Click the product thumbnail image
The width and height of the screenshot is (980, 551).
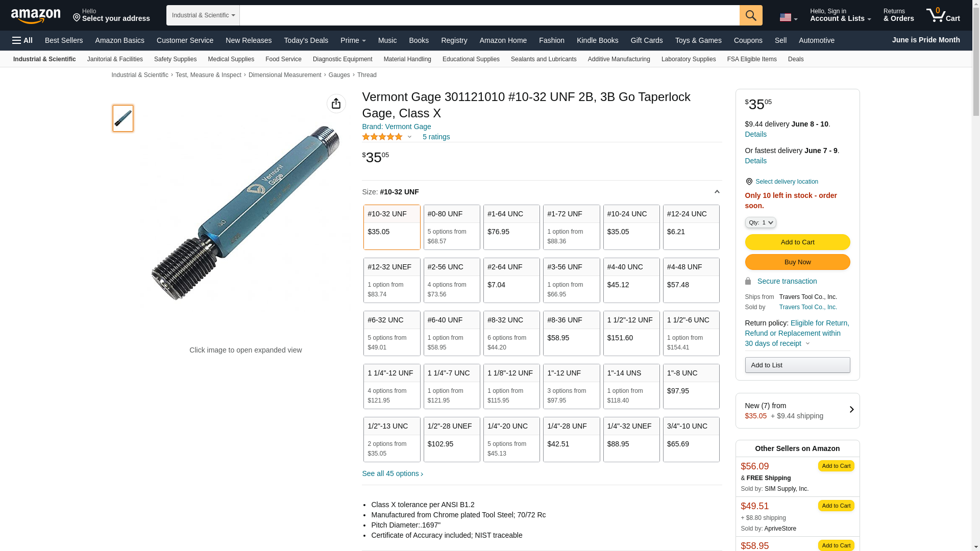pyautogui.click(x=123, y=118)
